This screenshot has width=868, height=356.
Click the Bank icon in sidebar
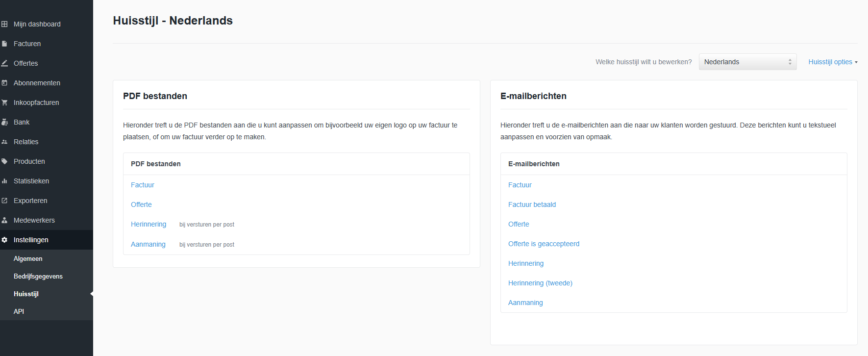(x=4, y=122)
